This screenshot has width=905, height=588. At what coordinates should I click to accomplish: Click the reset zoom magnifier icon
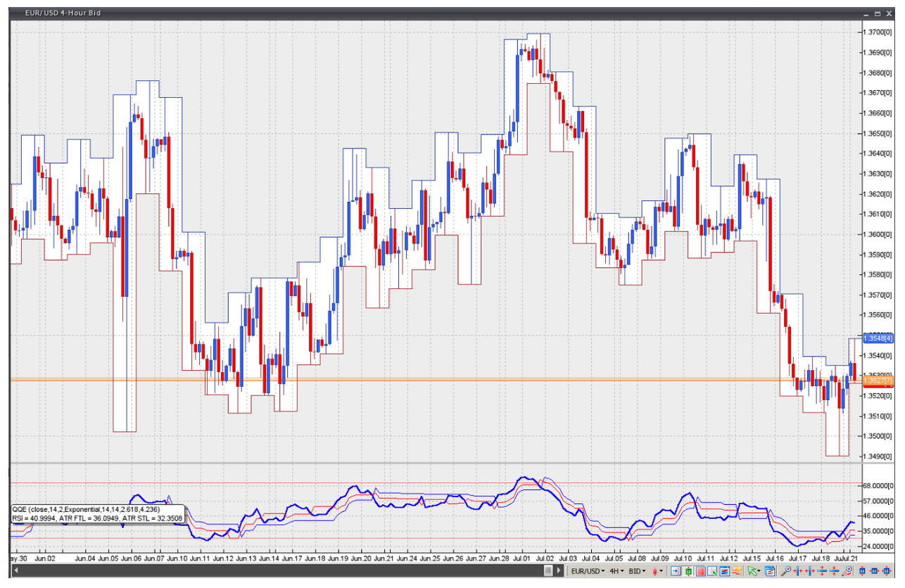(847, 570)
